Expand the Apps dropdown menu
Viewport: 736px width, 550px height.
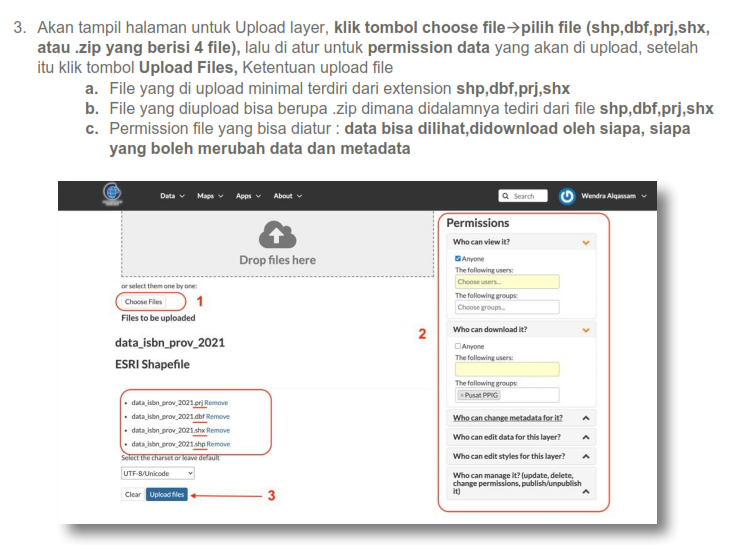[247, 196]
